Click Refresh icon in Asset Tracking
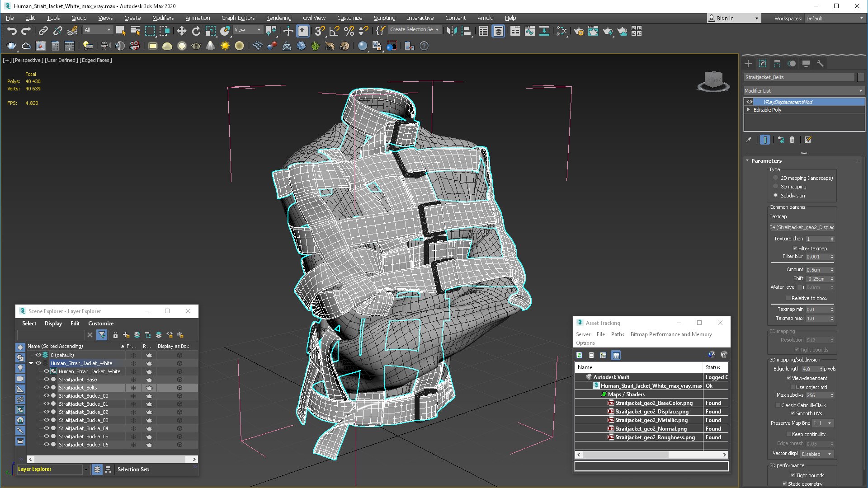This screenshot has height=488, width=868. click(579, 355)
